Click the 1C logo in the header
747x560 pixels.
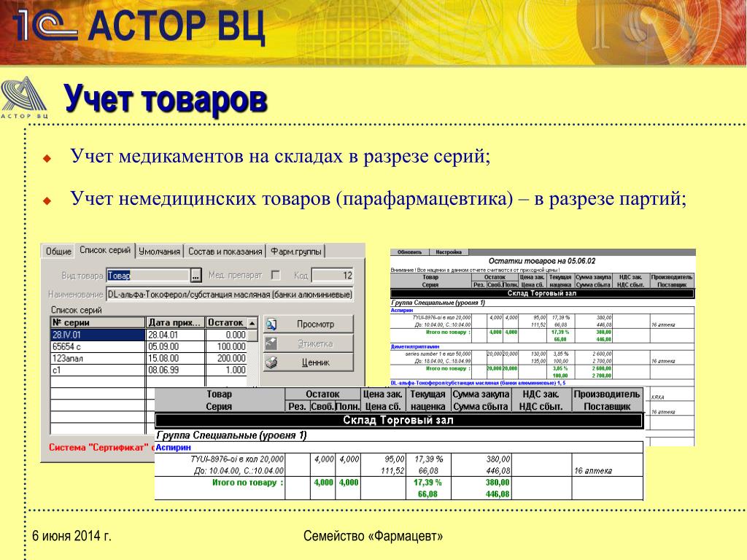45,26
